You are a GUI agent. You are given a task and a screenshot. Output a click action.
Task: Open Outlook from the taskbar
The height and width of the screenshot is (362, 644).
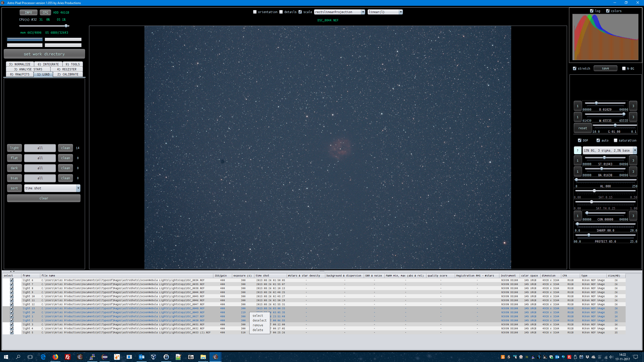(141, 357)
